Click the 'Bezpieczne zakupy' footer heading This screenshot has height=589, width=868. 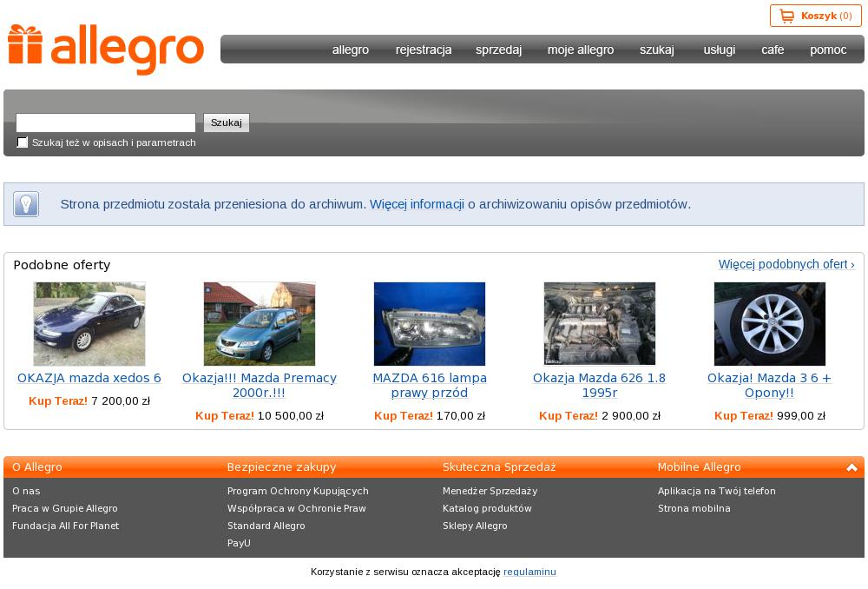pyautogui.click(x=281, y=467)
